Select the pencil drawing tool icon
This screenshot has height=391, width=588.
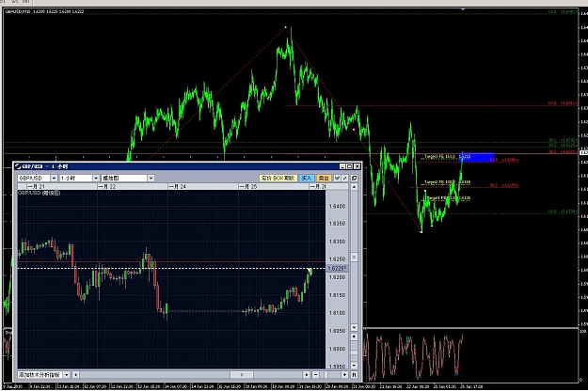(x=344, y=179)
